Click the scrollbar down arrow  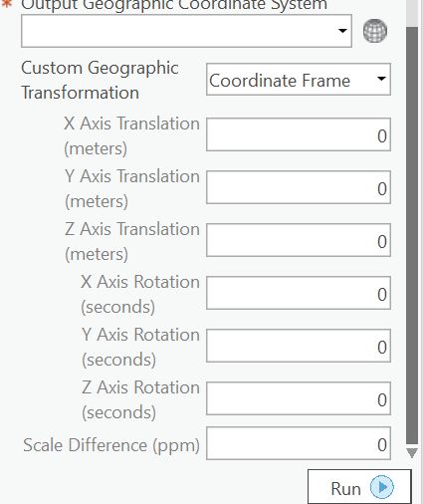(x=412, y=453)
